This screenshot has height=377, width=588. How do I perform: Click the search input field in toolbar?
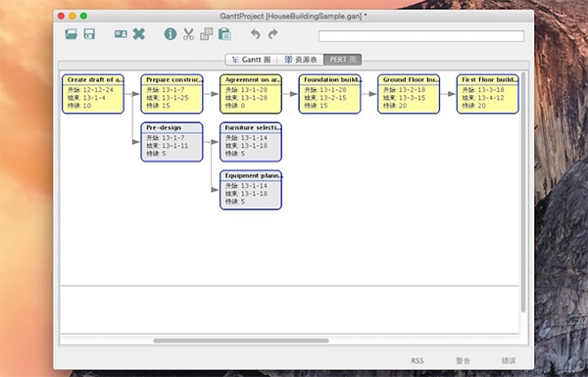(x=421, y=36)
